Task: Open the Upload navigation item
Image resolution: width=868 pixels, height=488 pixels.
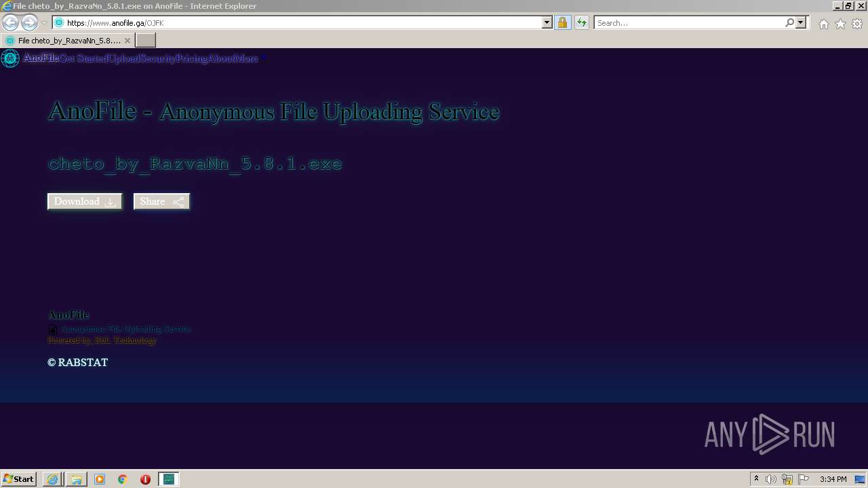Action: [124, 58]
